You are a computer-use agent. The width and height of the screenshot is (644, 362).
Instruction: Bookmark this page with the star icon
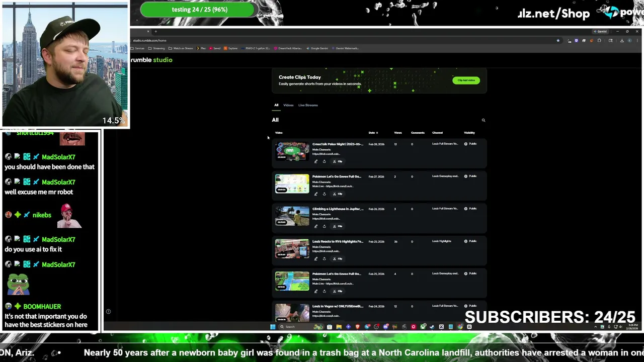click(558, 40)
